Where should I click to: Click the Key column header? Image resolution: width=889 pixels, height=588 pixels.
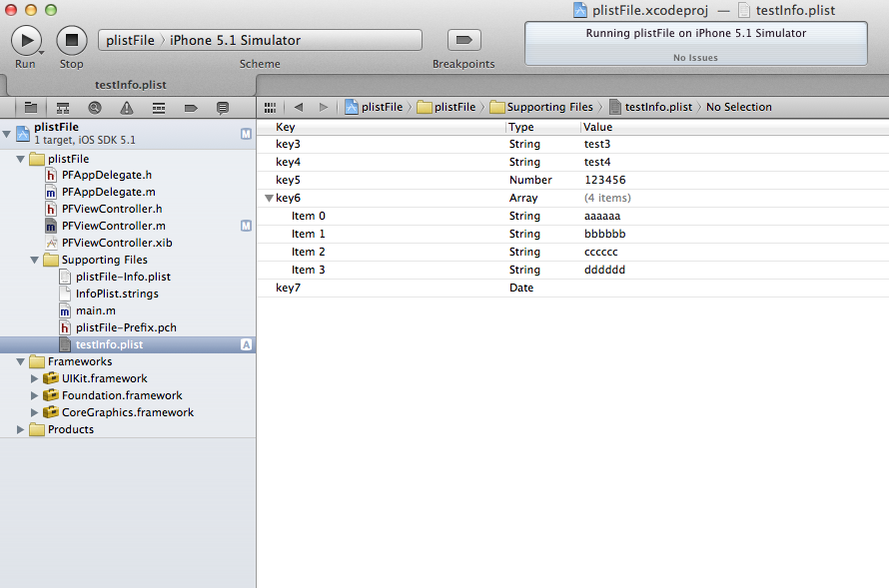[x=381, y=127]
